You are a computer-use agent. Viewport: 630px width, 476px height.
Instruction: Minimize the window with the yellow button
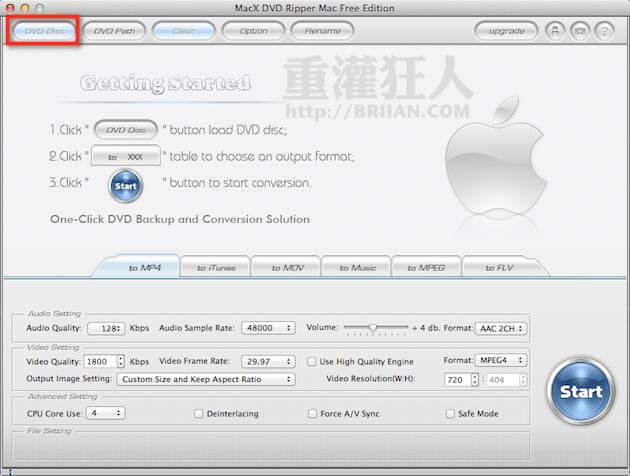pos(25,8)
